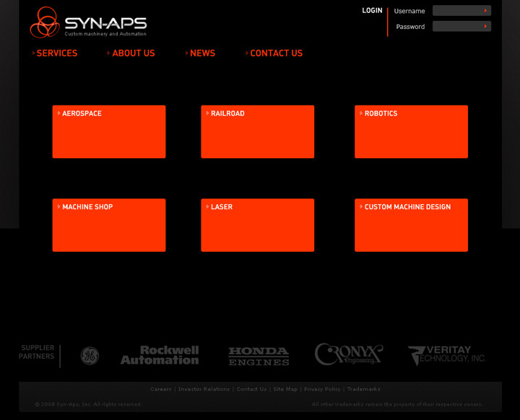Click the Cronyx Engineering logo

(348, 354)
